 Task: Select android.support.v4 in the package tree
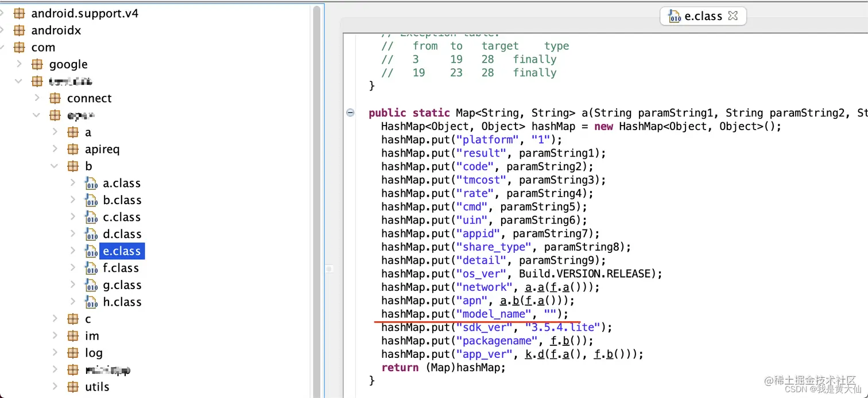(x=84, y=13)
